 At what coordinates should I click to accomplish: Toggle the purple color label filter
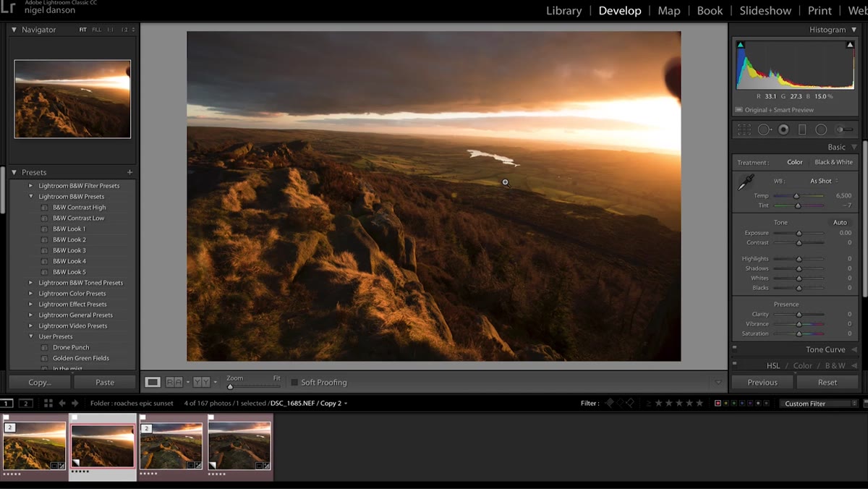[x=750, y=403]
